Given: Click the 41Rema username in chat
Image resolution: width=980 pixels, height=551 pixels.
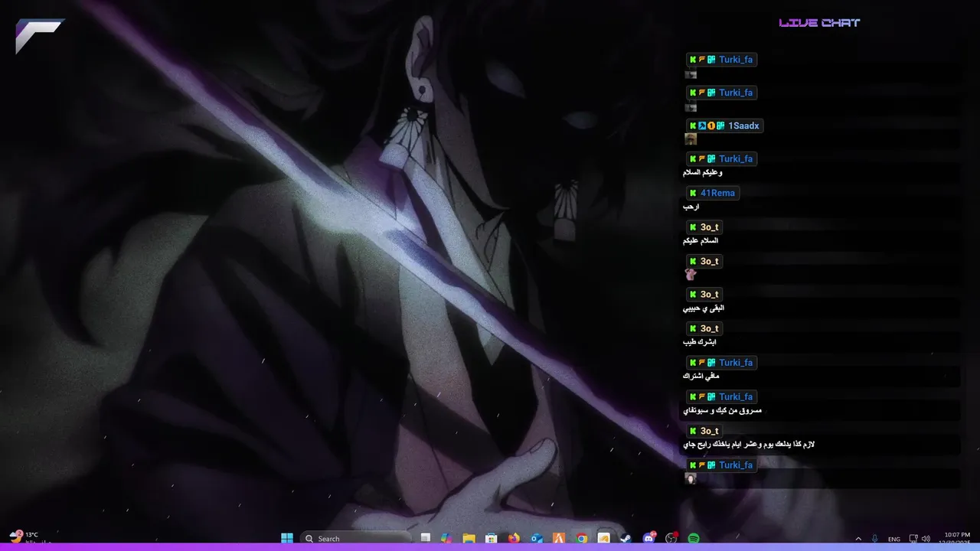Looking at the screenshot, I should pos(717,193).
